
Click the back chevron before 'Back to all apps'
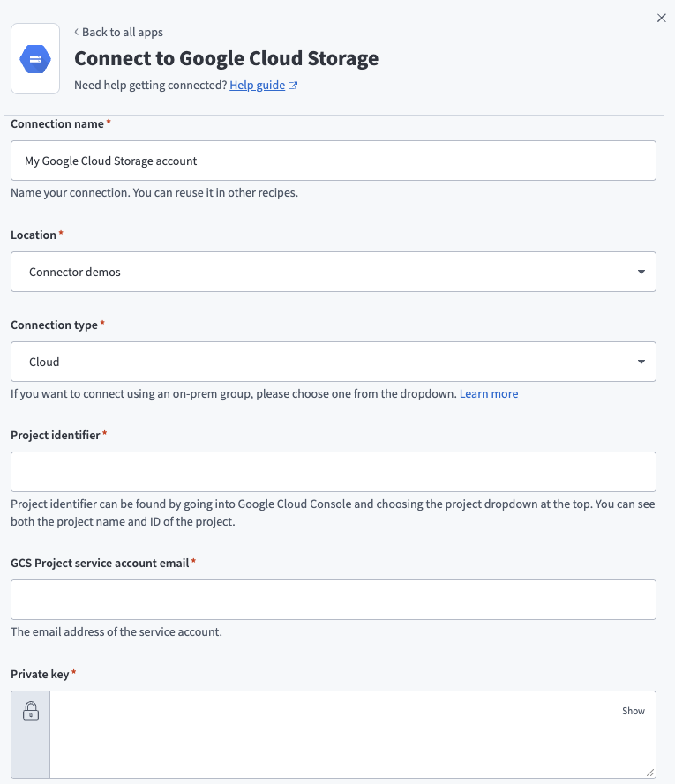click(x=78, y=32)
